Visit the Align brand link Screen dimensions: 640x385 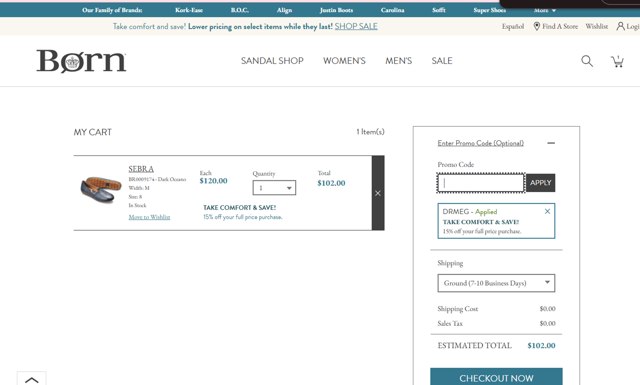(284, 10)
